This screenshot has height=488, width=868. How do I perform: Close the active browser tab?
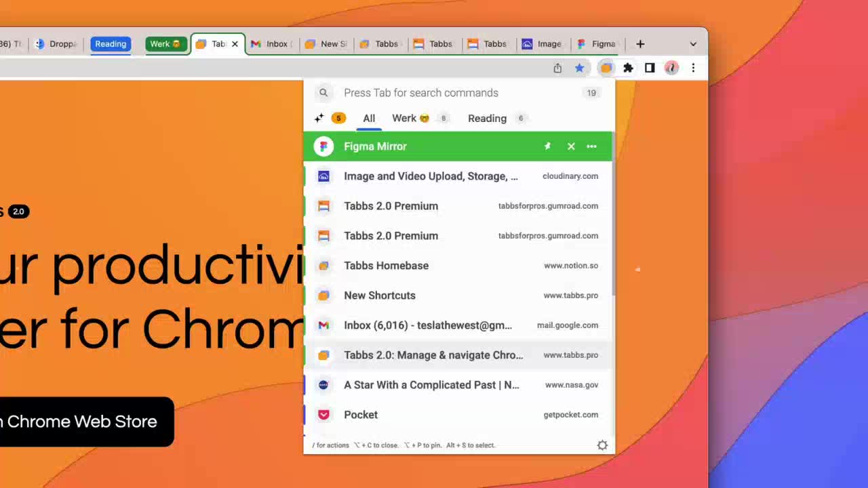[x=235, y=44]
